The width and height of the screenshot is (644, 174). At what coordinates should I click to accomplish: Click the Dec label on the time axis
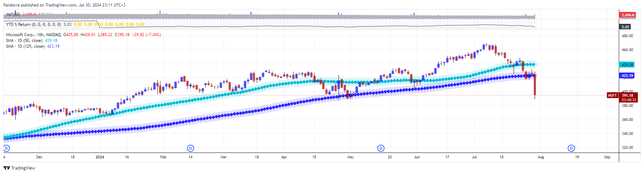click(x=39, y=157)
